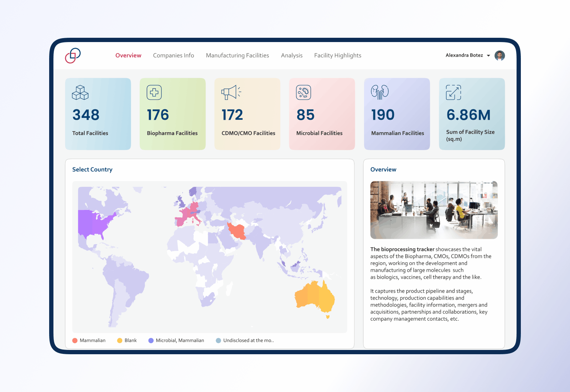This screenshot has height=392, width=570.
Task: Select the United States on the map
Action: tap(93, 224)
